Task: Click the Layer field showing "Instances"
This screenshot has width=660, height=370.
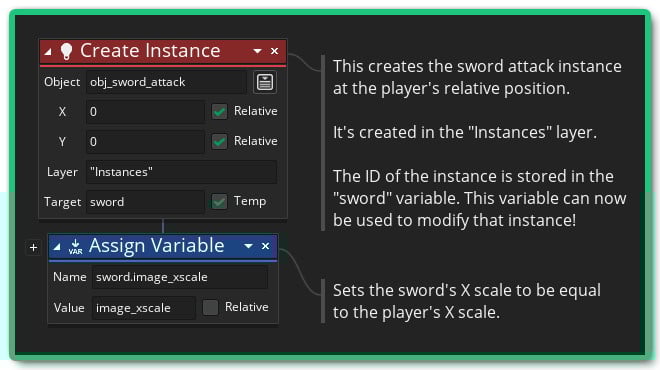Action: pos(181,172)
